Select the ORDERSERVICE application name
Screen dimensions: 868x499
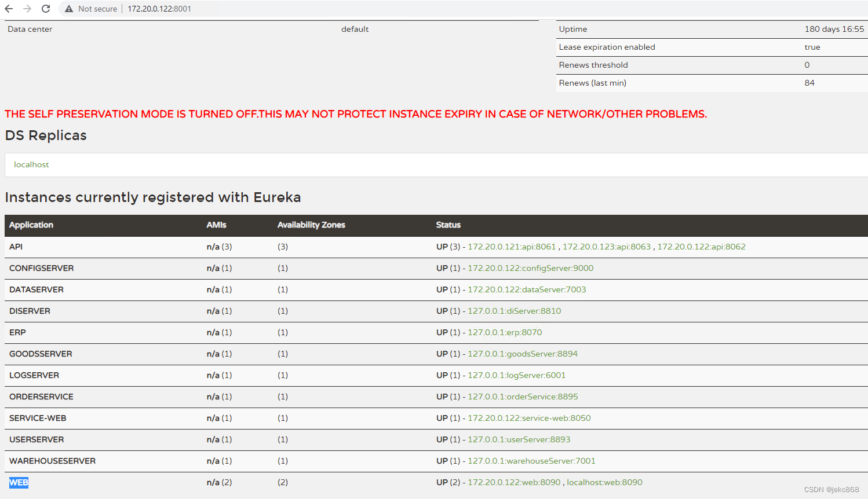(41, 397)
